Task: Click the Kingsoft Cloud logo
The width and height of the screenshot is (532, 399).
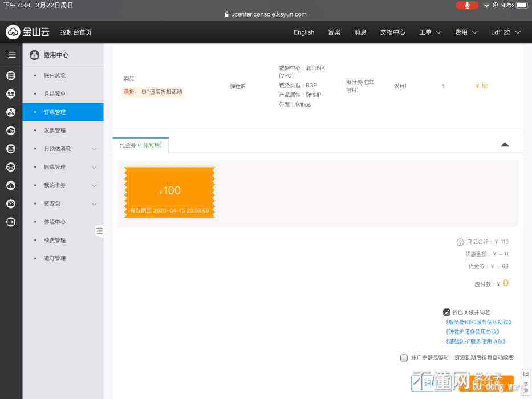Action: [28, 32]
